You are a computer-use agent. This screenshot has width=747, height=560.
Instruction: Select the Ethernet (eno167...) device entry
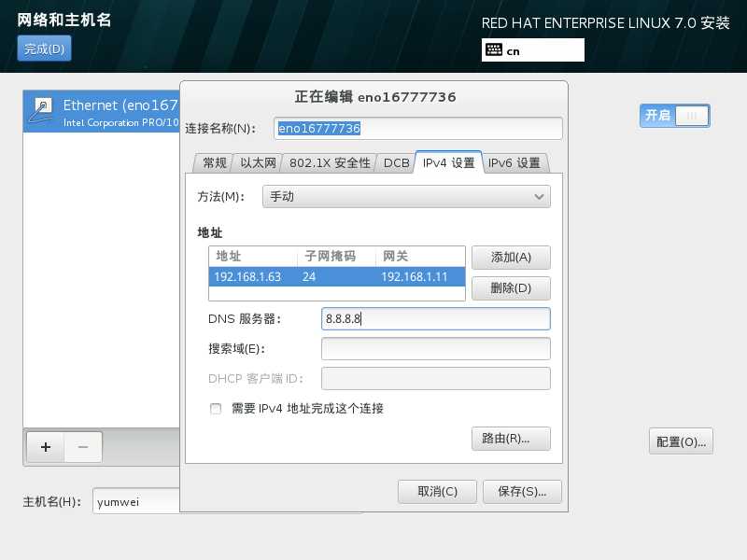pyautogui.click(x=102, y=111)
